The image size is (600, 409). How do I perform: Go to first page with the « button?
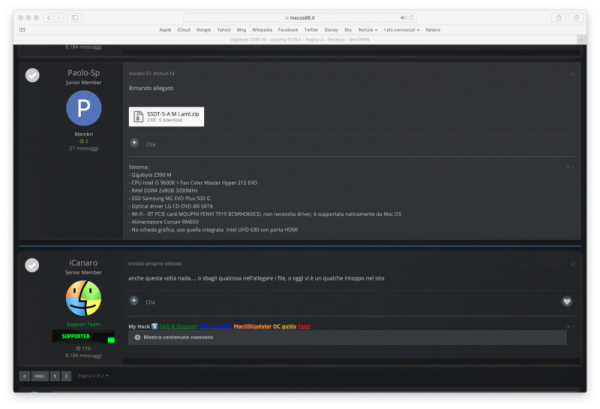(24, 376)
